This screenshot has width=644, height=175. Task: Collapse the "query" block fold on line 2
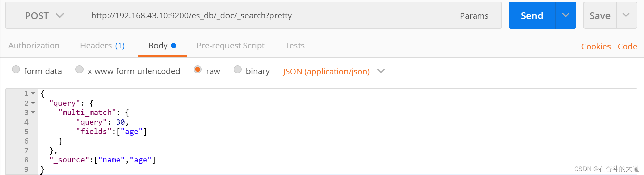click(33, 103)
